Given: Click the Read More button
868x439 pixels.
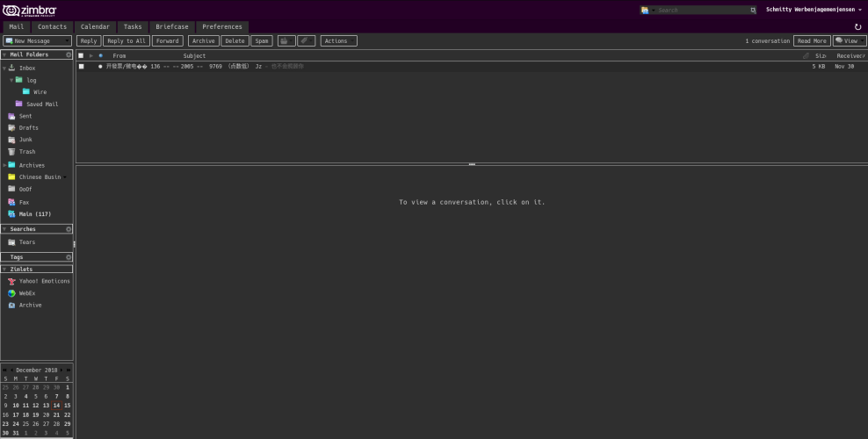Looking at the screenshot, I should (x=812, y=41).
